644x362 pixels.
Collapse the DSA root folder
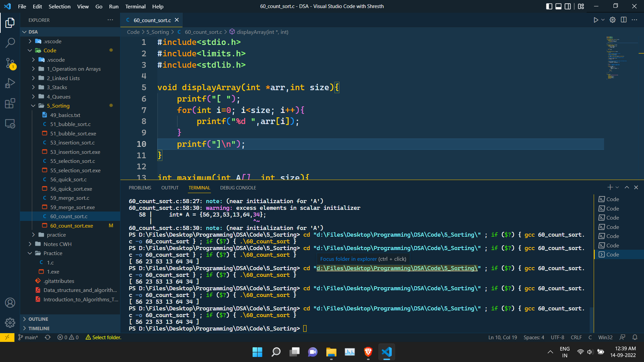click(24, 32)
